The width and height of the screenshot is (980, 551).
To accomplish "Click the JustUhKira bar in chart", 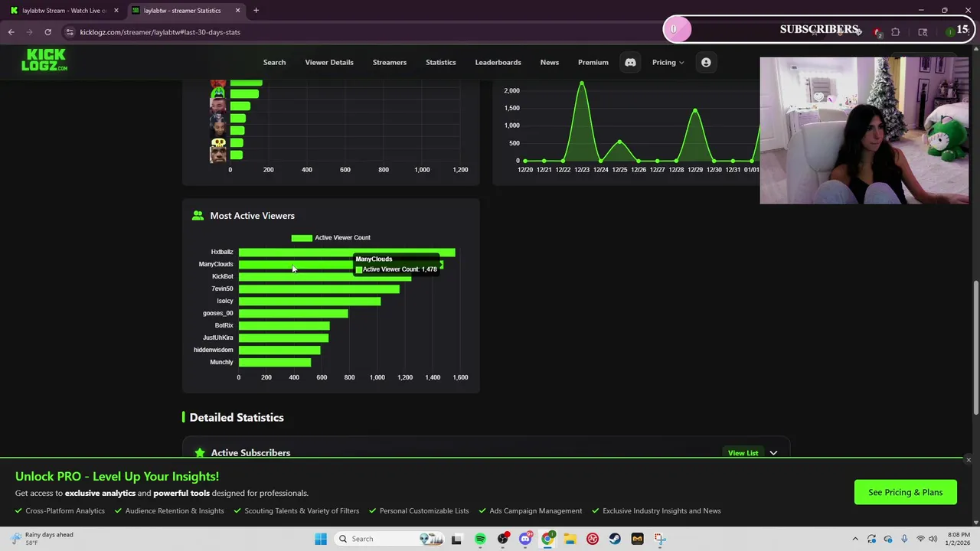I will point(283,337).
